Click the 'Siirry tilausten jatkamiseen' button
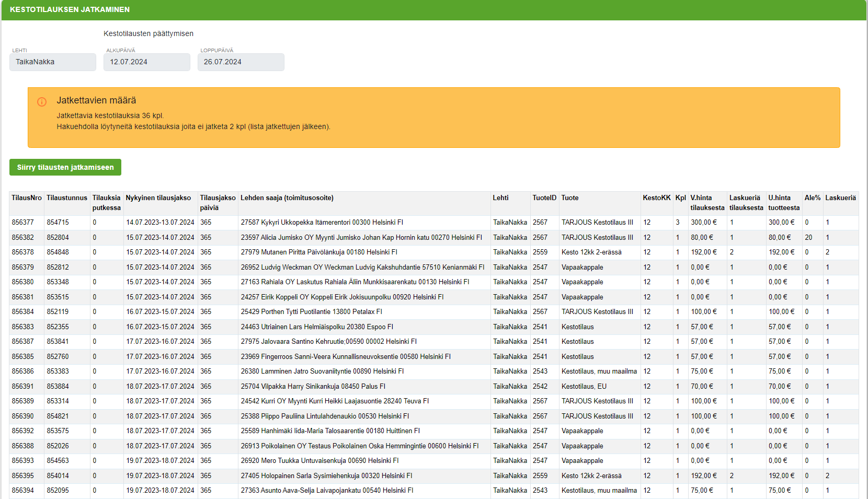Image resolution: width=868 pixels, height=499 pixels. [65, 167]
